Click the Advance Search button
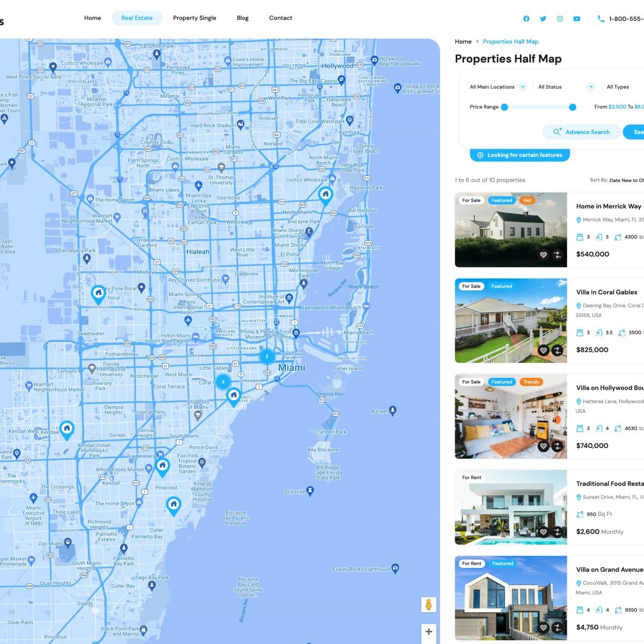644x644 pixels. coord(582,132)
